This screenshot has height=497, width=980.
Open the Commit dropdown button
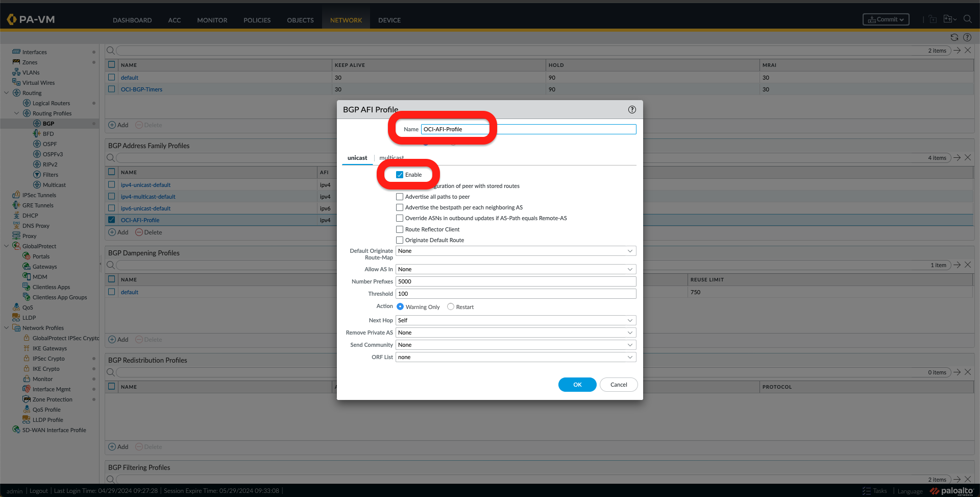pos(886,19)
